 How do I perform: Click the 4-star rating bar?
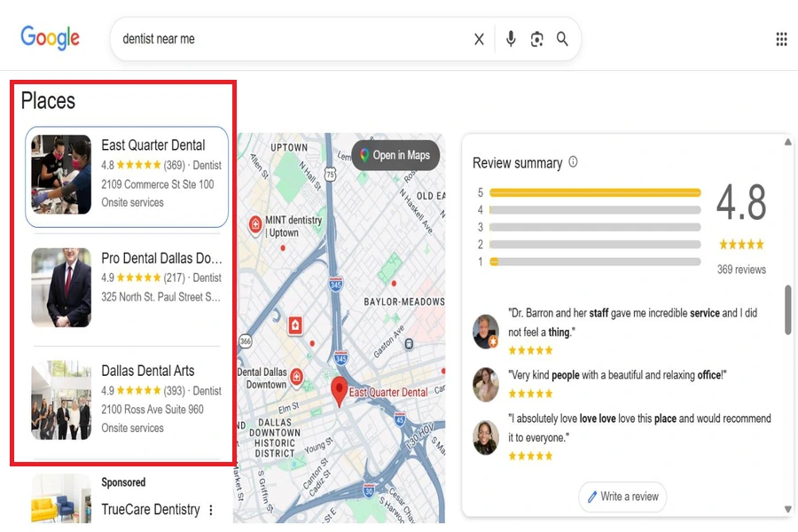point(595,210)
